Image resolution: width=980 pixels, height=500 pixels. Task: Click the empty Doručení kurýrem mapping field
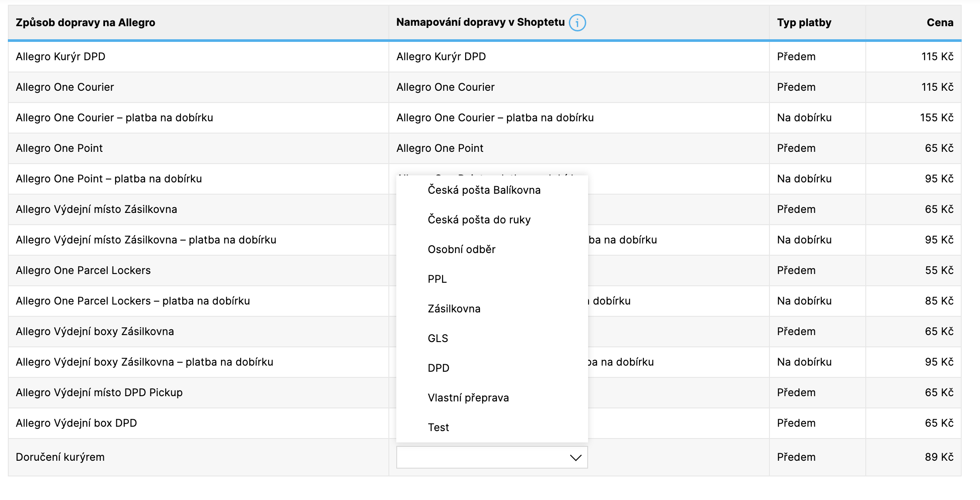tap(480, 457)
